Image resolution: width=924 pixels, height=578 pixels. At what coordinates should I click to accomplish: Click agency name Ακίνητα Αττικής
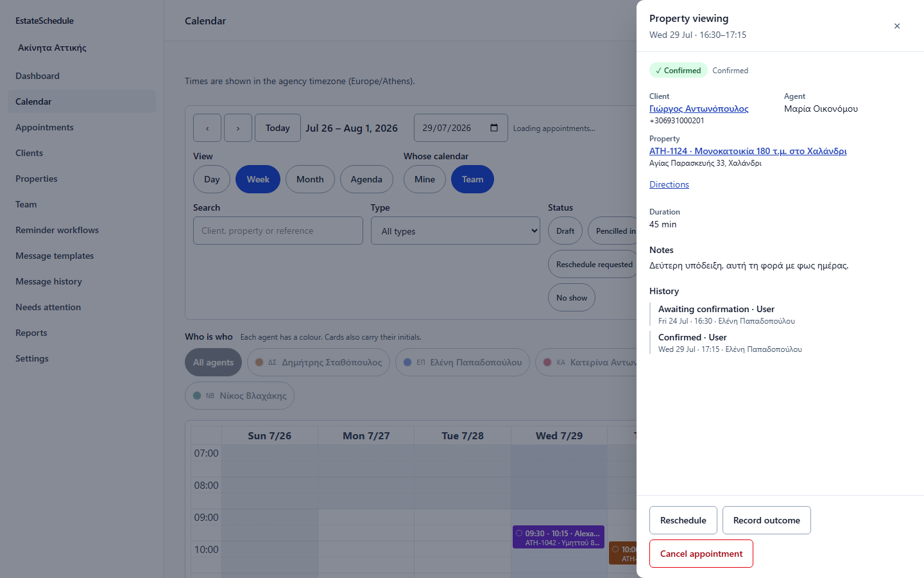[x=52, y=48]
